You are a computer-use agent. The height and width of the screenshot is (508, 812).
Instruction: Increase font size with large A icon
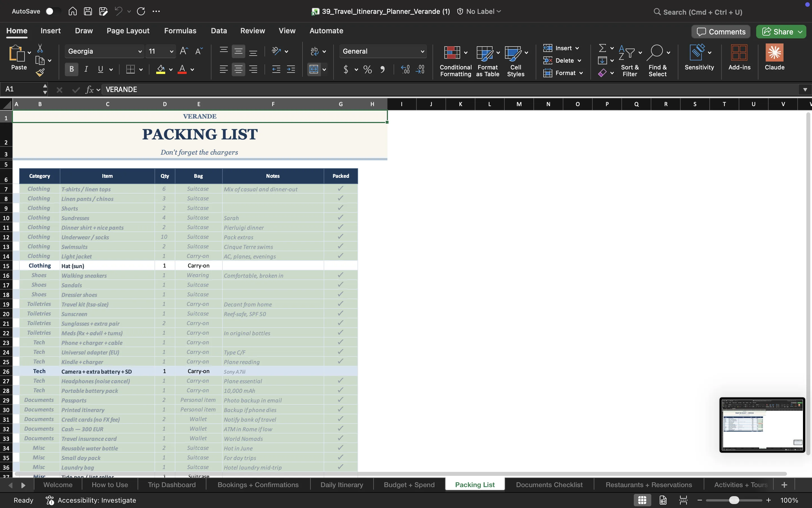184,51
